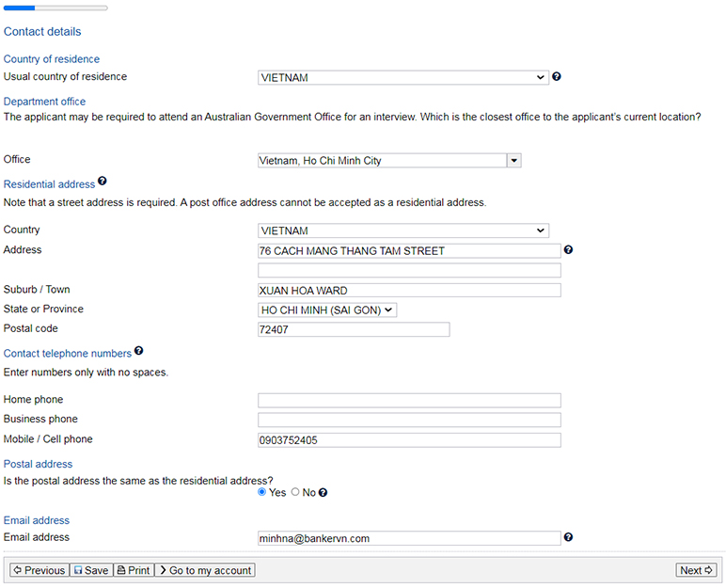Select Yes for same postal address
The height and width of the screenshot is (588, 726).
[x=262, y=492]
